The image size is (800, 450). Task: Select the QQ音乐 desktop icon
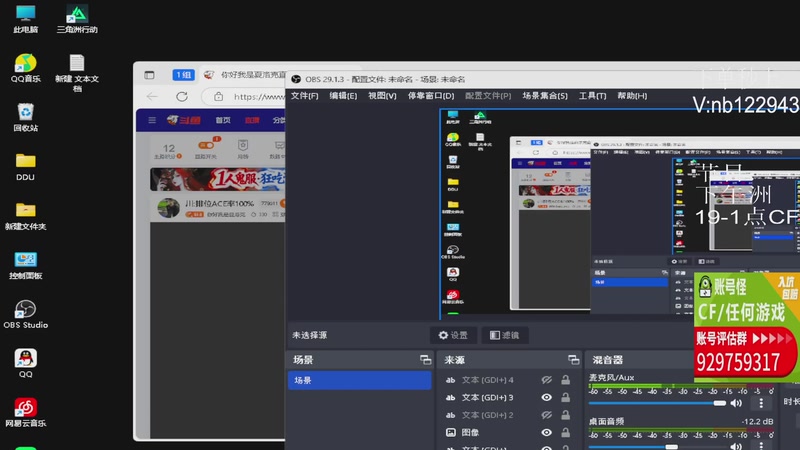pyautogui.click(x=26, y=68)
